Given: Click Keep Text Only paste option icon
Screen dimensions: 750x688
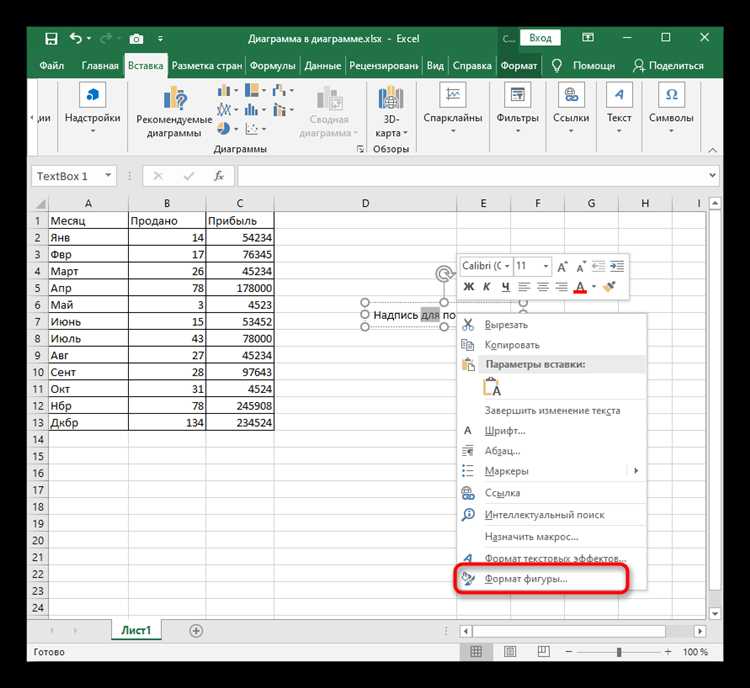Looking at the screenshot, I should (492, 387).
